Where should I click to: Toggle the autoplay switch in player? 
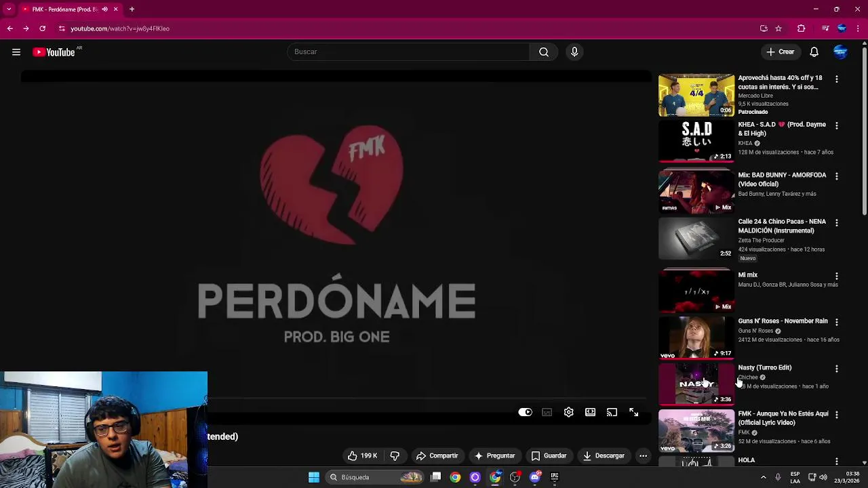pyautogui.click(x=526, y=412)
